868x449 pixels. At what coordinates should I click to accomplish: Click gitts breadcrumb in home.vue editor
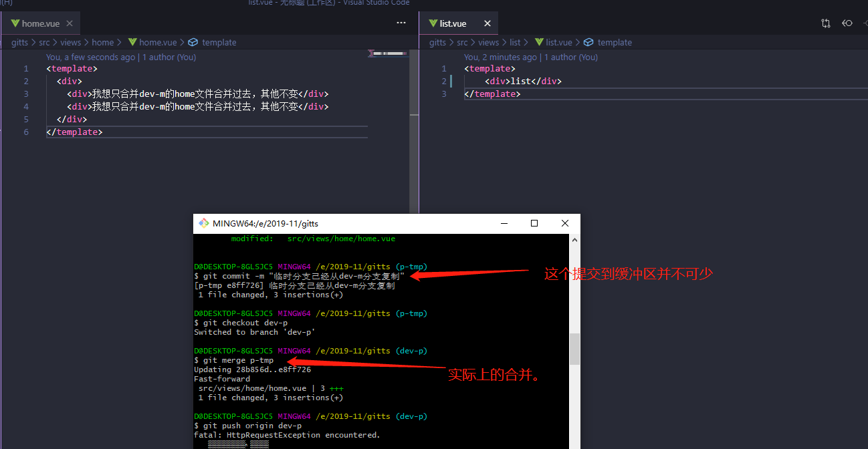point(19,42)
